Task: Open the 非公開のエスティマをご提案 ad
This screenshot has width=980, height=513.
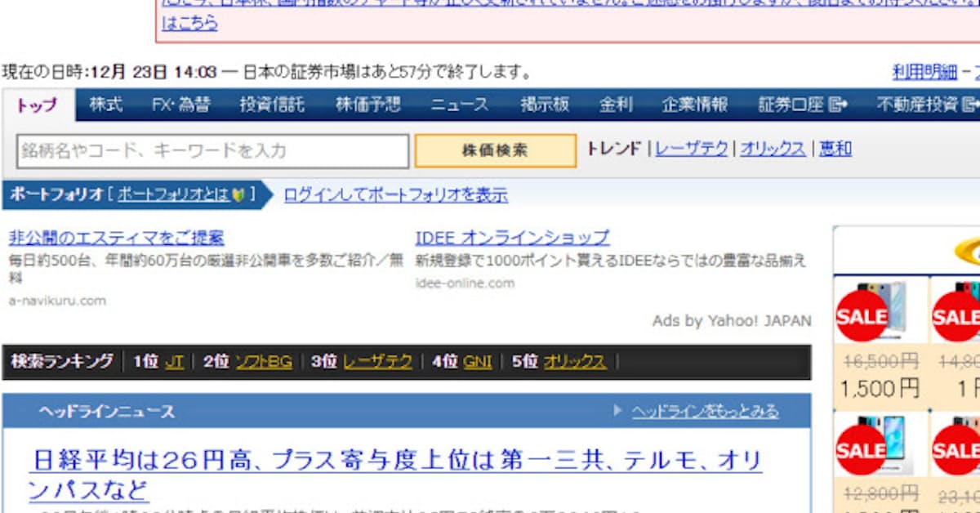Action: [116, 238]
